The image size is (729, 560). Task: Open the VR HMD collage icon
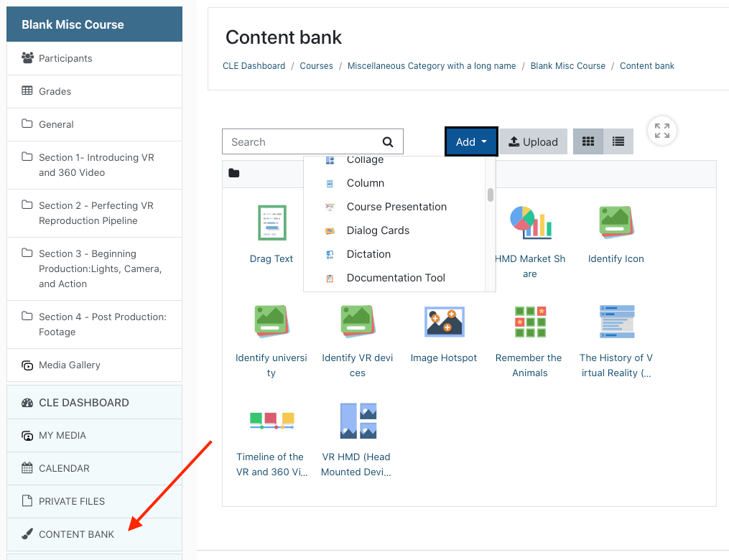click(358, 421)
